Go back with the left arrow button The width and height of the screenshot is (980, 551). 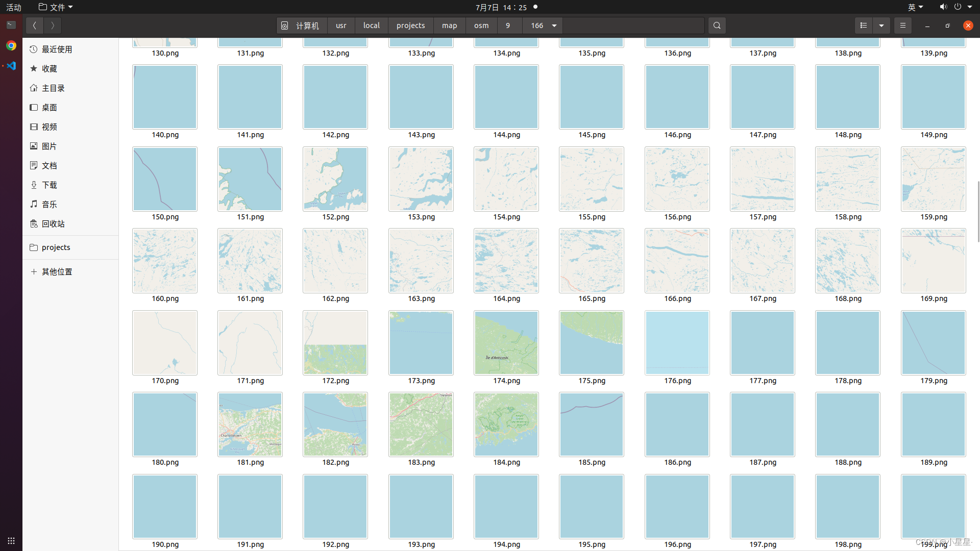pyautogui.click(x=35, y=26)
